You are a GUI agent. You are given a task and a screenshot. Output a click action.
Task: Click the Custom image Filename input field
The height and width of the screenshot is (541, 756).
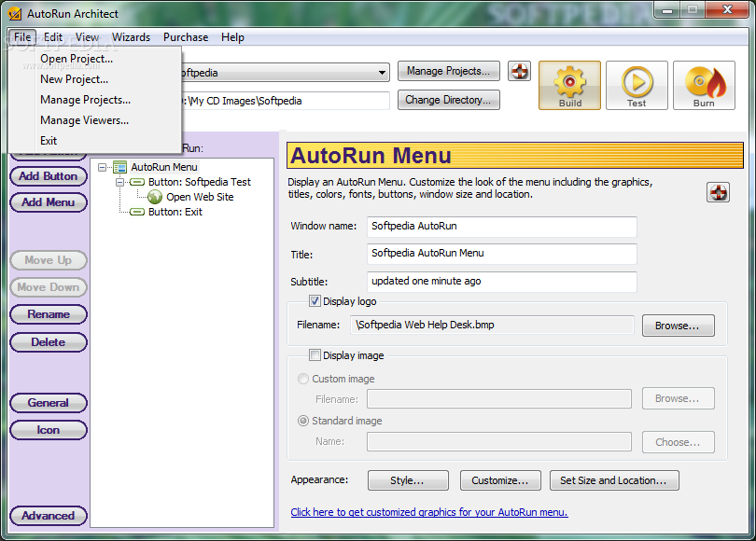[499, 399]
